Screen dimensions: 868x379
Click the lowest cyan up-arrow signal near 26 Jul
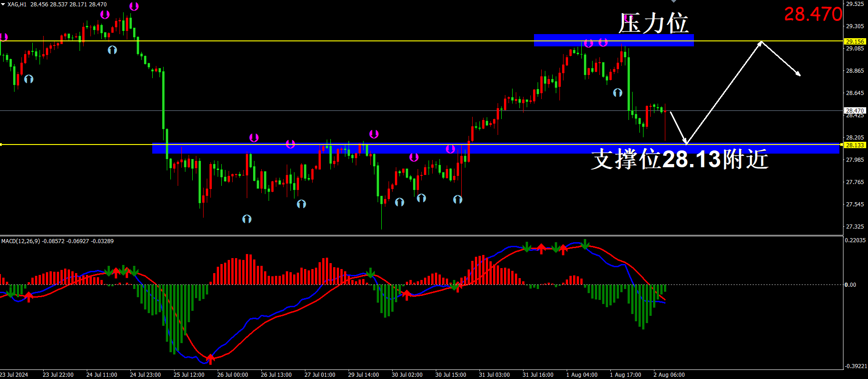click(247, 219)
